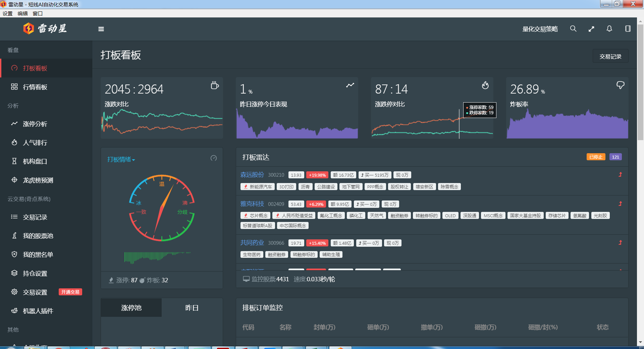Screen dimensions: 644x349
Task: Click the 封单(万) column header
Action: point(324,327)
